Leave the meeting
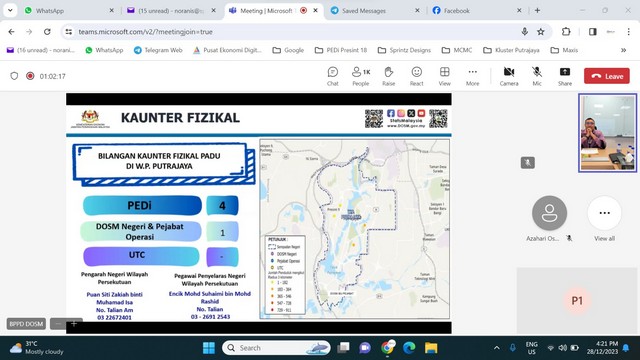The height and width of the screenshot is (360, 640). click(x=607, y=76)
